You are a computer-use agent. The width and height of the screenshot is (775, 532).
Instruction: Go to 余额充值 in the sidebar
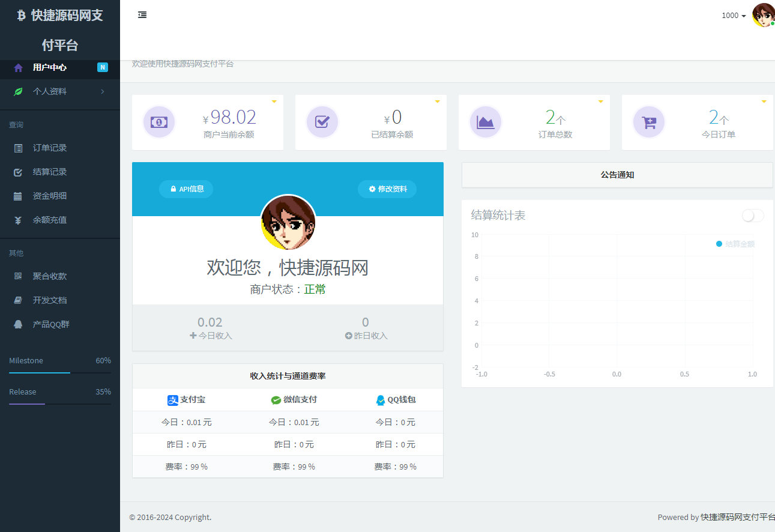50,220
